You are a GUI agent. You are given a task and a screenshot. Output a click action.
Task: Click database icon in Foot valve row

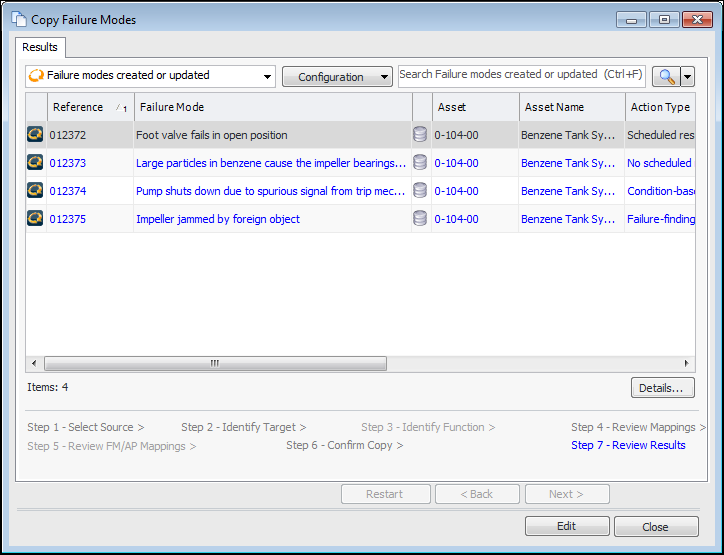click(x=420, y=135)
